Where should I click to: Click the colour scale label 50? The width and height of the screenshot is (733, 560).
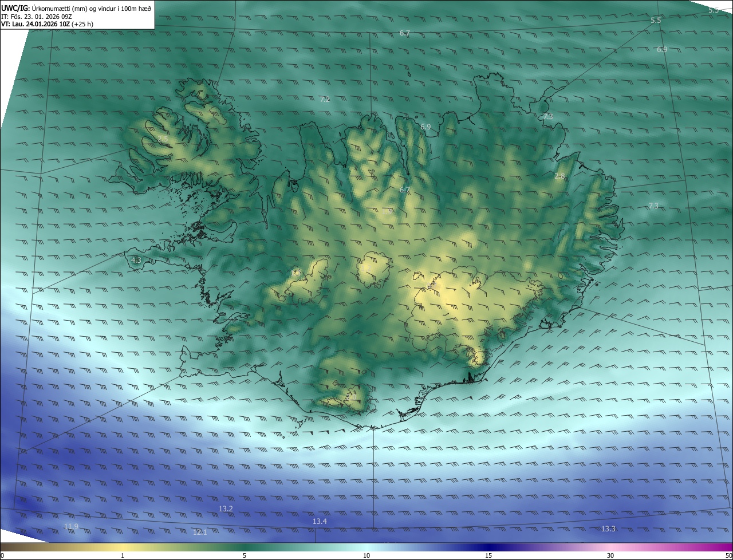coord(729,556)
